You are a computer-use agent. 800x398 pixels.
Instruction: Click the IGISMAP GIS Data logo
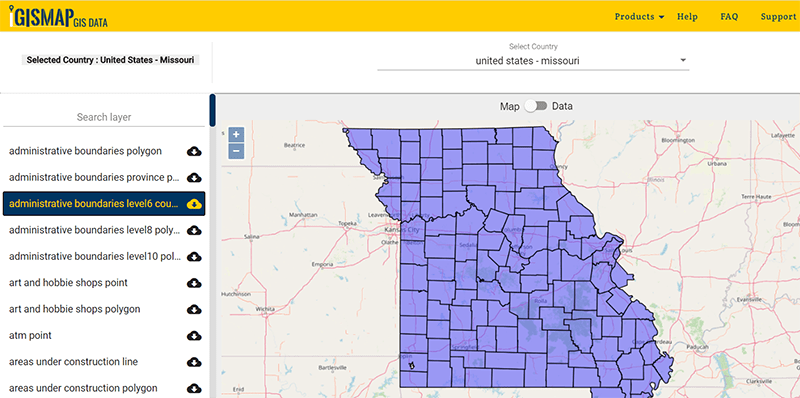tap(58, 16)
